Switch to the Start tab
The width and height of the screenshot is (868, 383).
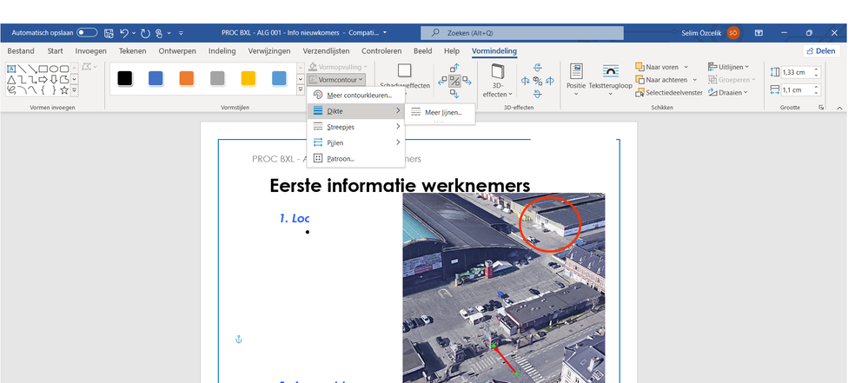55,51
